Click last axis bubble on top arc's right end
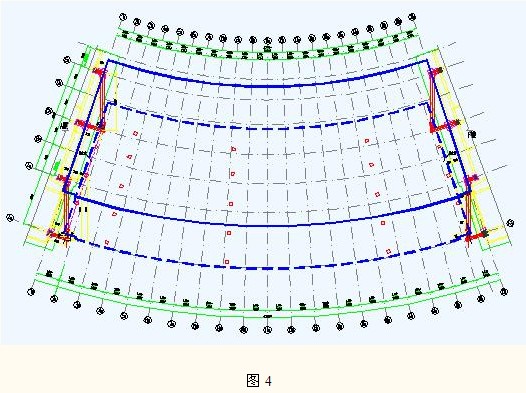Screen dimensions: 526x393 (413, 16)
